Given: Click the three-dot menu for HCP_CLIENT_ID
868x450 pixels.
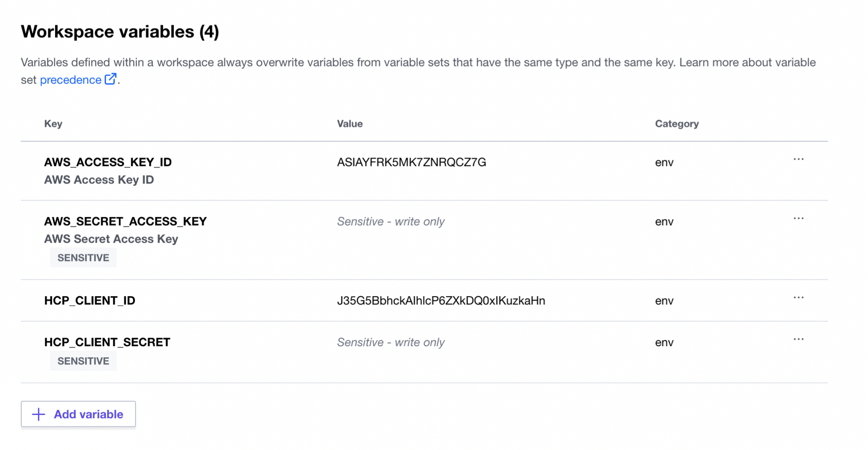Looking at the screenshot, I should coord(798,298).
